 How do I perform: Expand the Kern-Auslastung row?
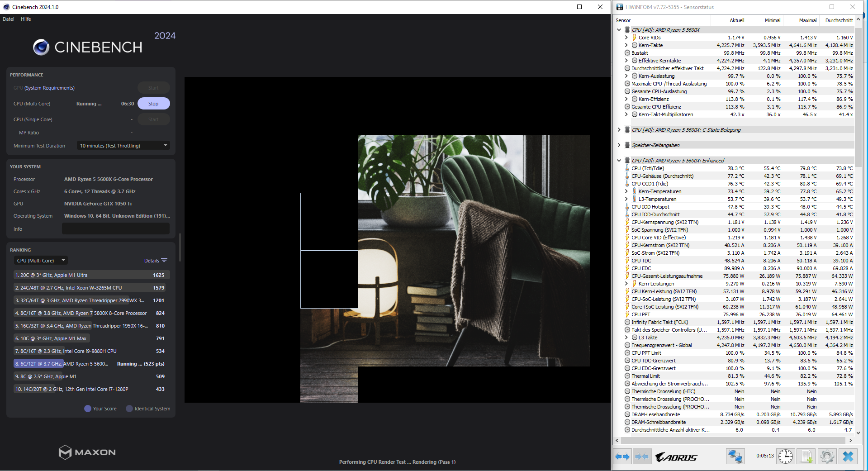(x=626, y=76)
